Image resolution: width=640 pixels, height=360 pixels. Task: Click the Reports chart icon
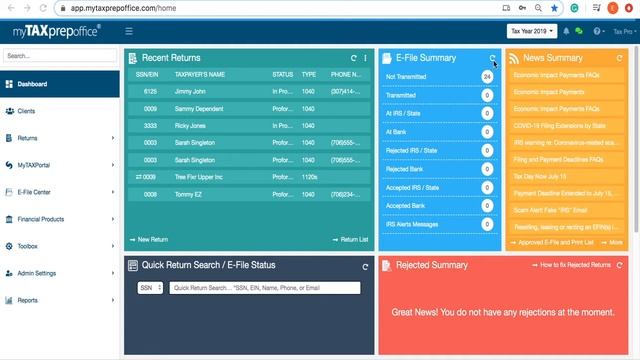pos(9,300)
